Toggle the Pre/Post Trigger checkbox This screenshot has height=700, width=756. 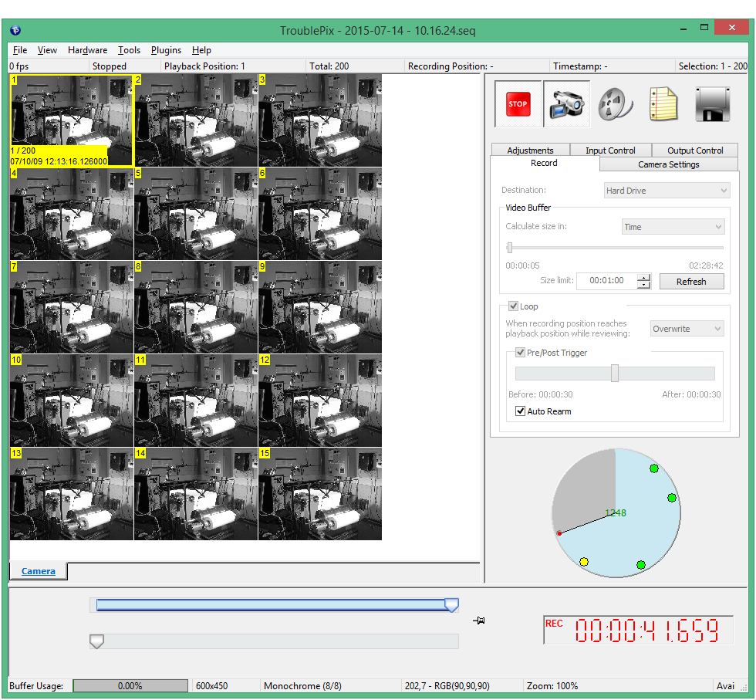(520, 353)
